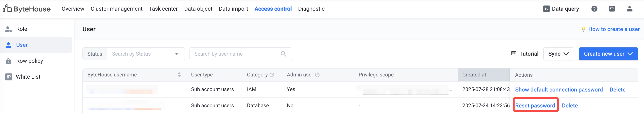Click the Category info help icon

272,75
